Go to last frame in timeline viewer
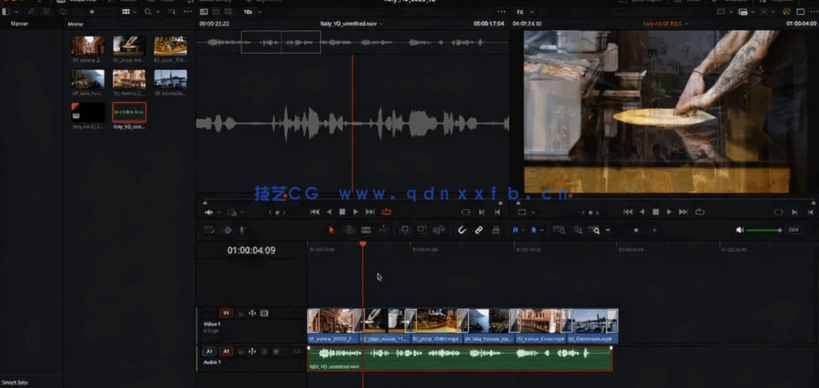 (x=683, y=211)
